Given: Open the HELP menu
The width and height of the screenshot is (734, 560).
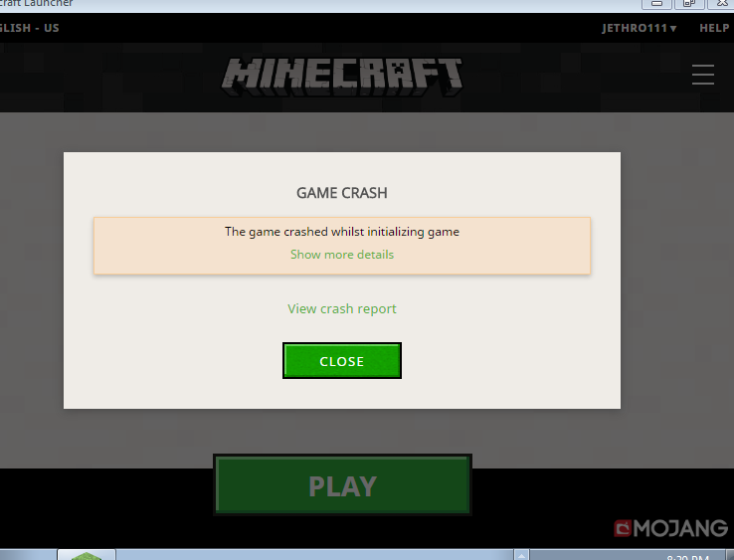Looking at the screenshot, I should [x=714, y=28].
